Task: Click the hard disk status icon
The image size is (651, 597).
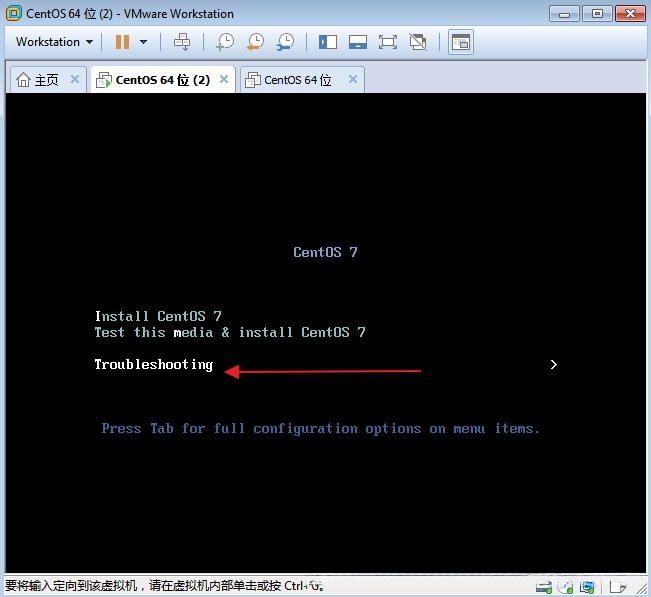Action: point(543,587)
